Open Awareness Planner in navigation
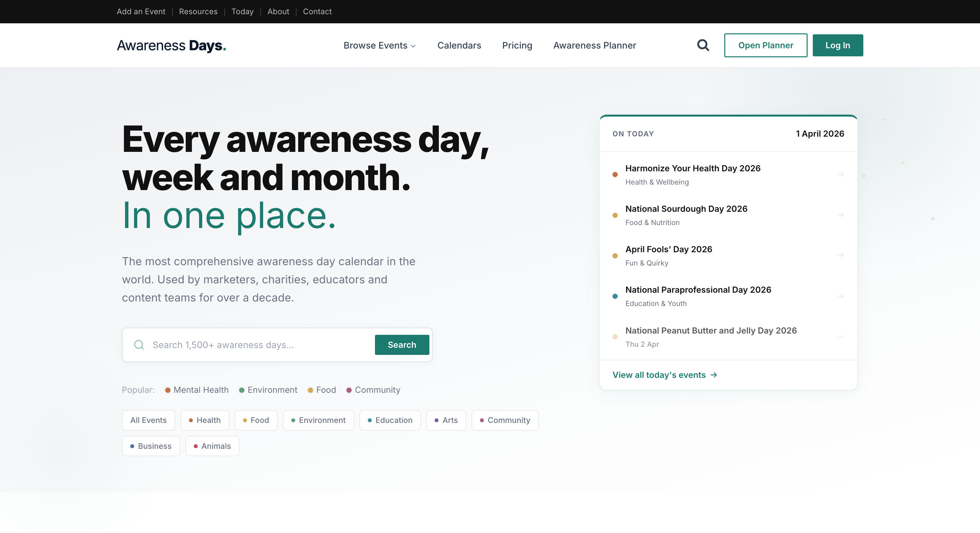Viewport: 980px width, 533px height. pyautogui.click(x=594, y=45)
